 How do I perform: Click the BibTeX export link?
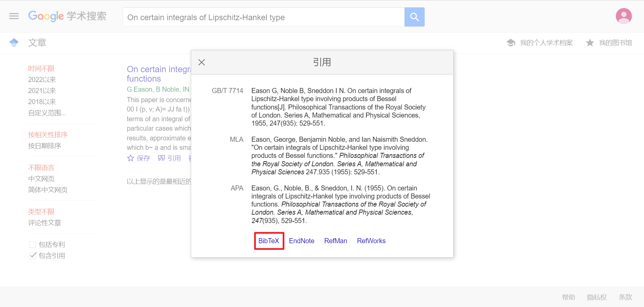[x=269, y=241]
